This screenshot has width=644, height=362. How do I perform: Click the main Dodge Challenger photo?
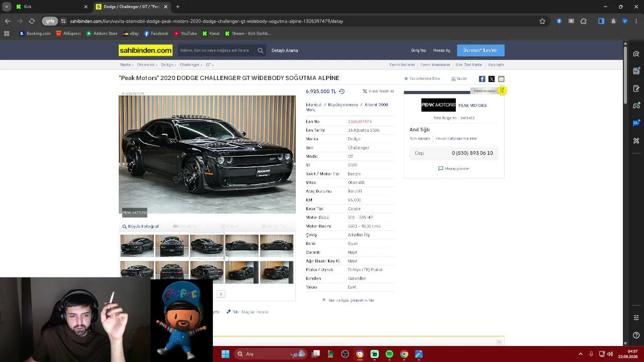pyautogui.click(x=207, y=155)
